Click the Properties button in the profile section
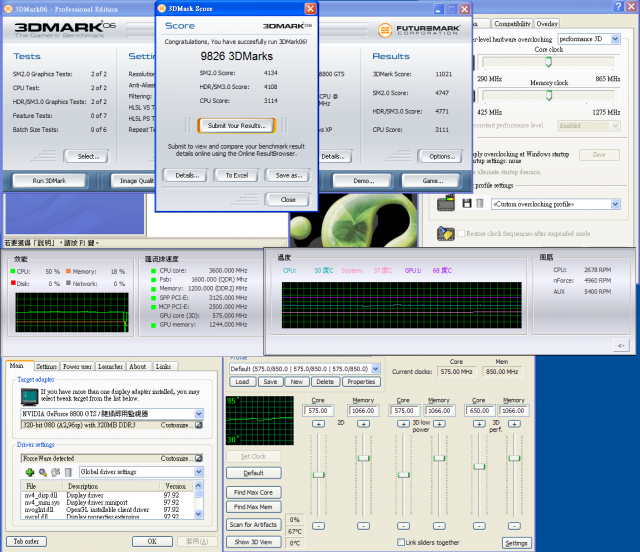640x552 pixels. tap(362, 382)
